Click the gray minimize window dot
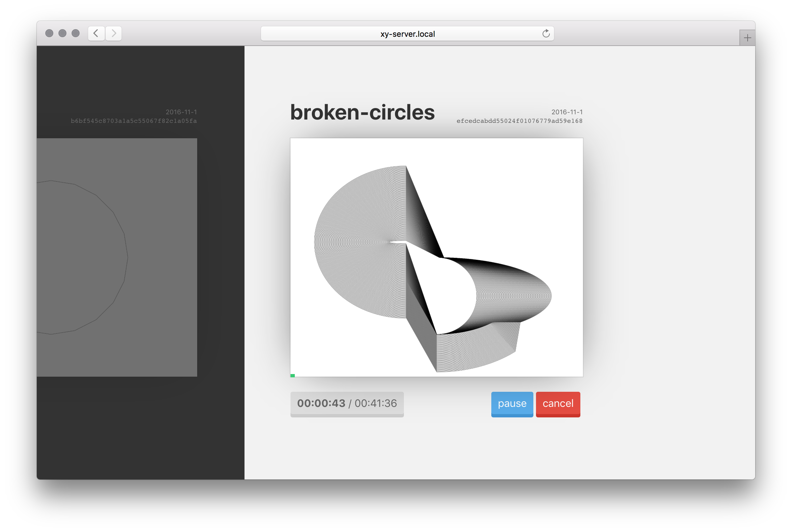This screenshot has width=792, height=532. pos(62,33)
